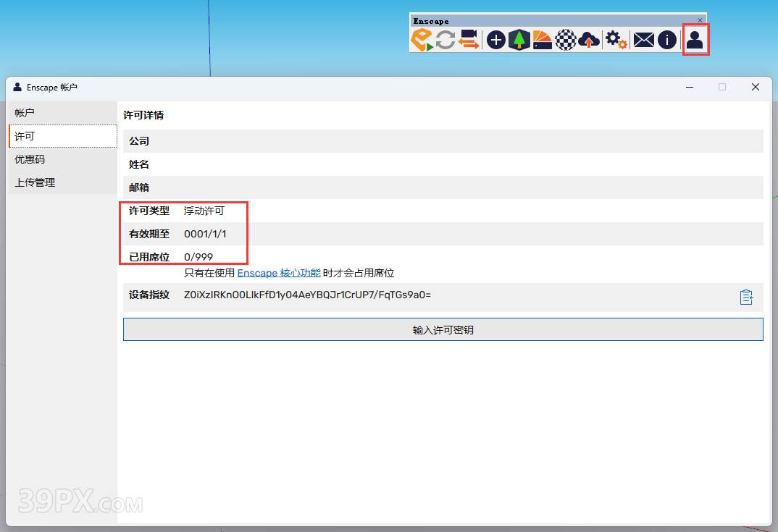Click the 输入许可密钥 button
778x532 pixels.
443,329
